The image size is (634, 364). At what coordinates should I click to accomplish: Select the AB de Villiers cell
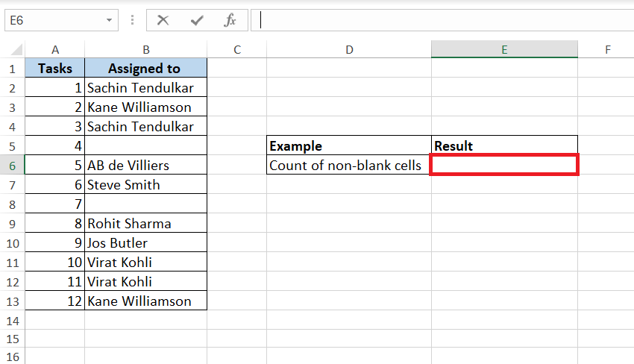(146, 165)
